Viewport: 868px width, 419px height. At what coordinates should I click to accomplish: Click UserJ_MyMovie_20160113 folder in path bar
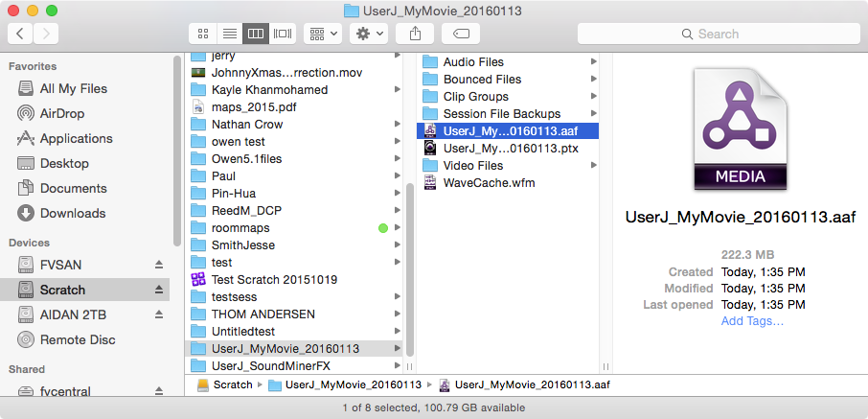345,384
